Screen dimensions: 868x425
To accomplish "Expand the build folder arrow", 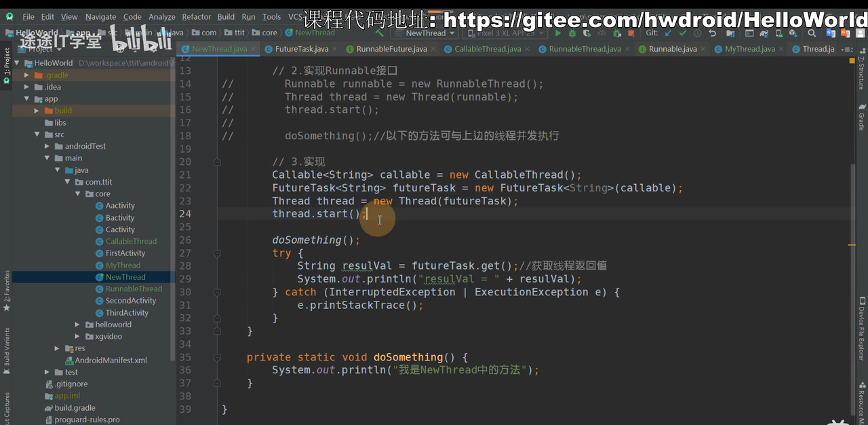I will [37, 111].
